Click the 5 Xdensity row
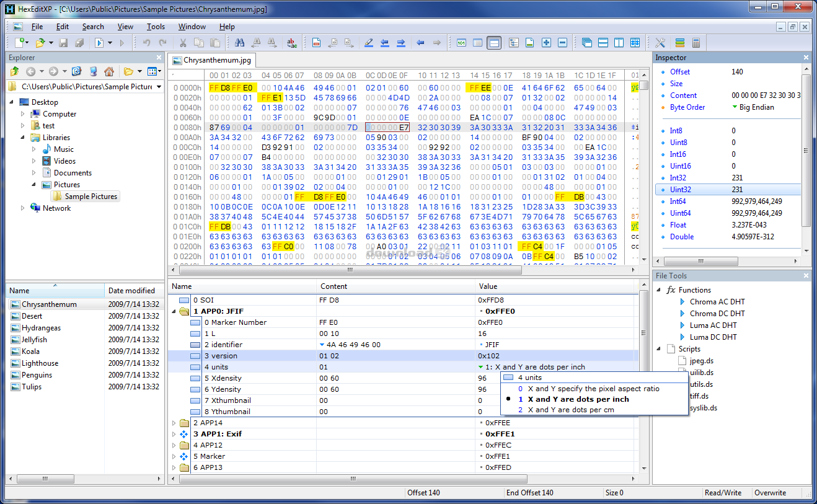The width and height of the screenshot is (817, 504). (403, 378)
